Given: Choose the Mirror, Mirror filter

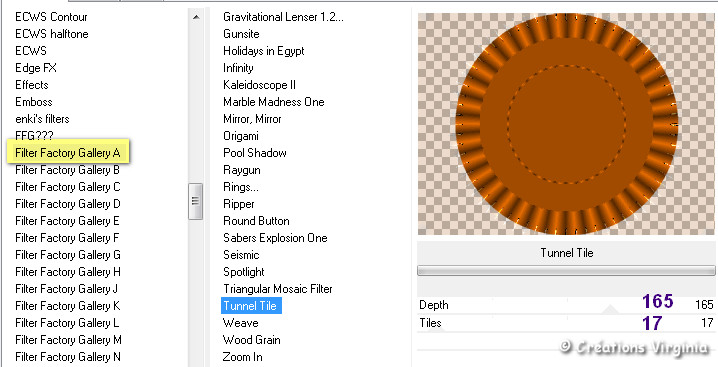Looking at the screenshot, I should pos(252,119).
